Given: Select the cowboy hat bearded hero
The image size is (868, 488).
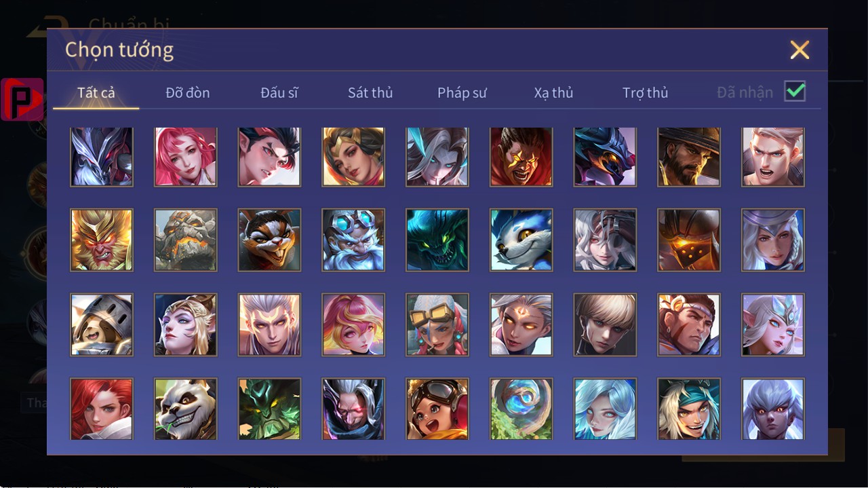Looking at the screenshot, I should [x=689, y=156].
